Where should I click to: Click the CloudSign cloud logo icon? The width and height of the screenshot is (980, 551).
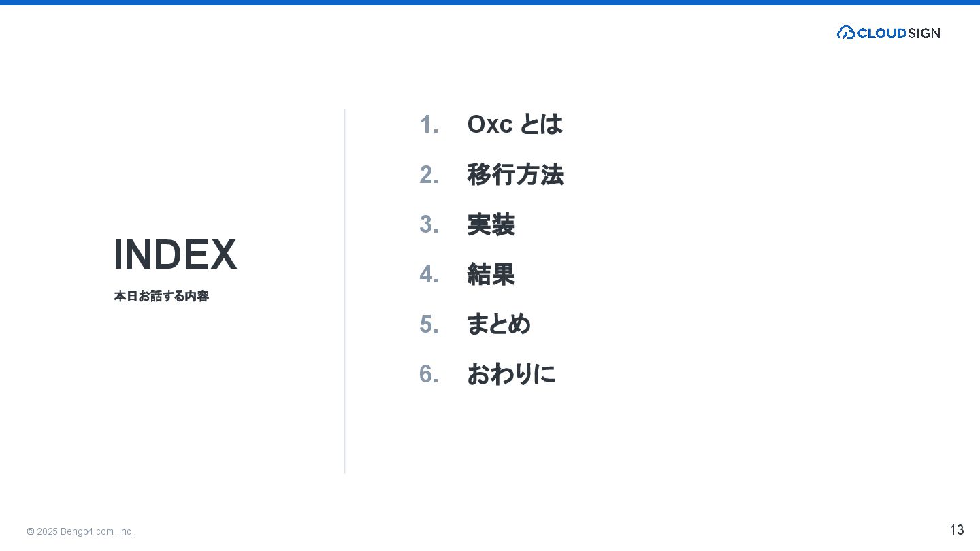coord(845,33)
